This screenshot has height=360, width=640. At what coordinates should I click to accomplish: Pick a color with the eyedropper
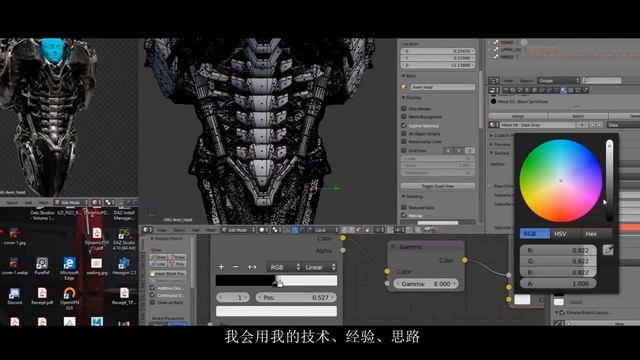click(608, 250)
